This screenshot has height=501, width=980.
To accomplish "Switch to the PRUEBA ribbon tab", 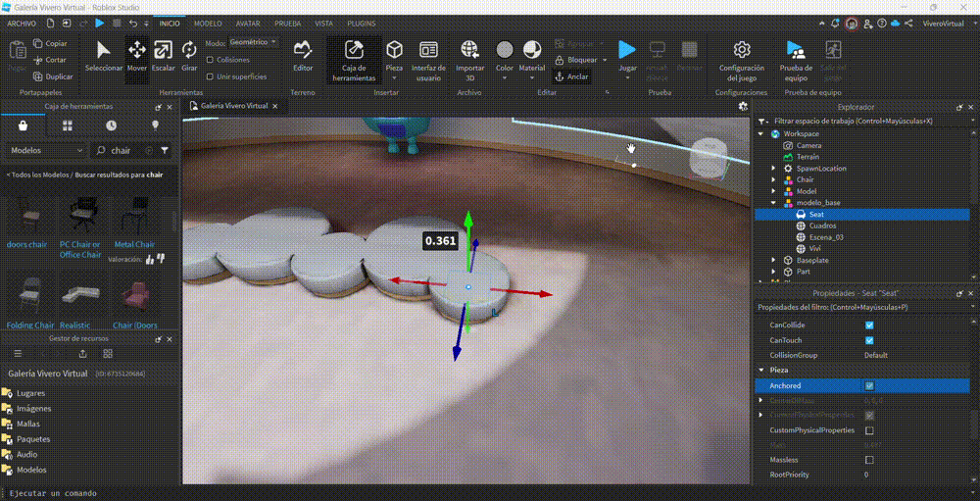I will pos(287,24).
